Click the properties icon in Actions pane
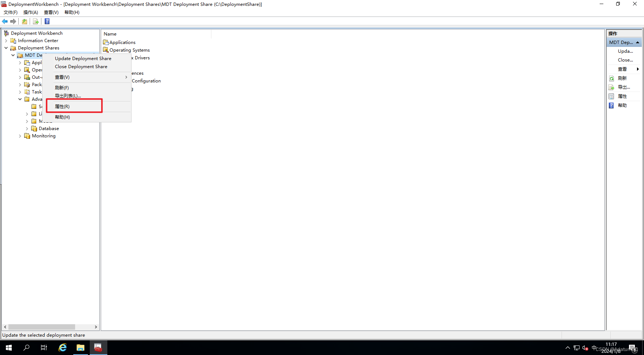644x355 pixels. pyautogui.click(x=611, y=96)
